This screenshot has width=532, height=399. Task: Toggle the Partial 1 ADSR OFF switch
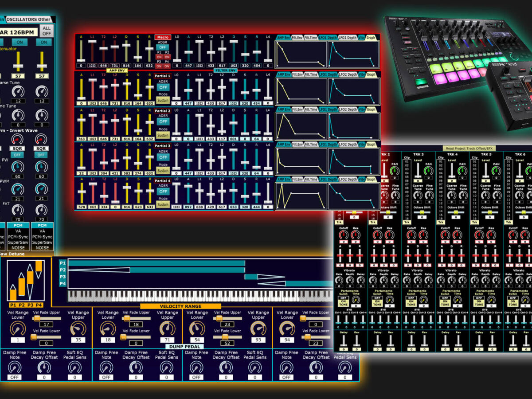pyautogui.click(x=163, y=87)
